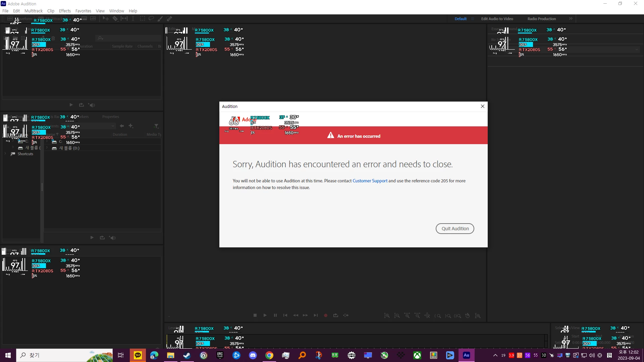Select the Spot Healing Brush tool

tap(169, 19)
